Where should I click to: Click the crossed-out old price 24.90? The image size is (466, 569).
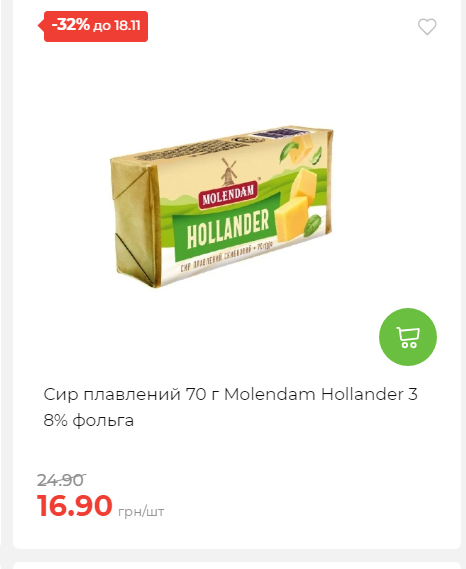click(61, 480)
